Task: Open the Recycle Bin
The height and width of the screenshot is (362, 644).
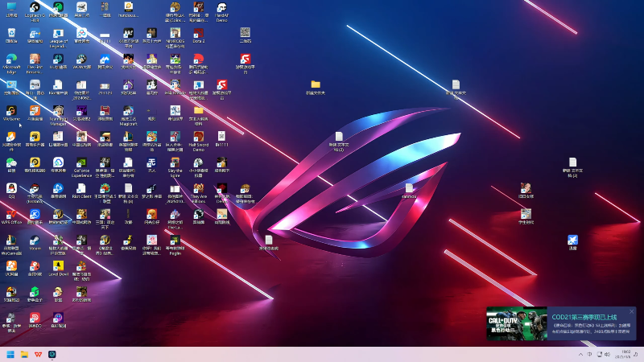Action: 11,35
